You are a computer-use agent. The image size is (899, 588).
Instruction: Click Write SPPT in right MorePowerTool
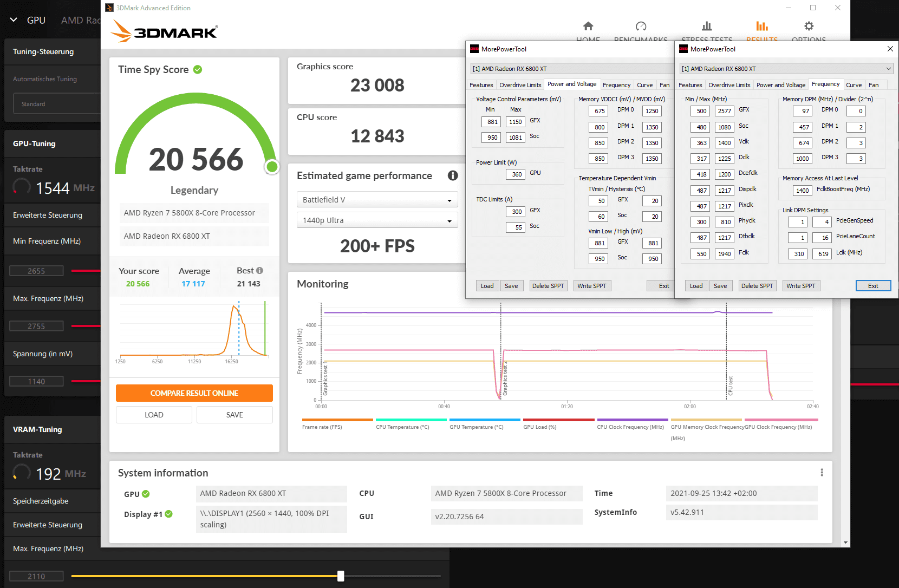tap(801, 286)
